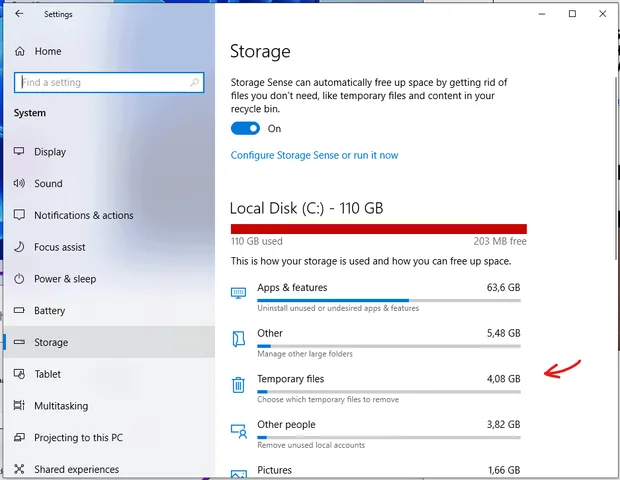Open Battery settings label
The height and width of the screenshot is (480, 620).
click(x=49, y=311)
